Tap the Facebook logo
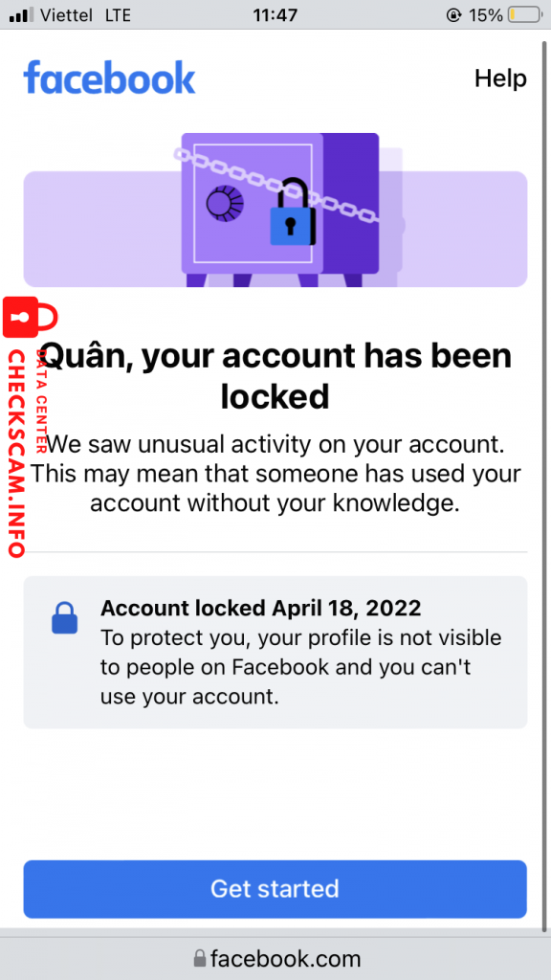551x980 pixels. tap(109, 78)
